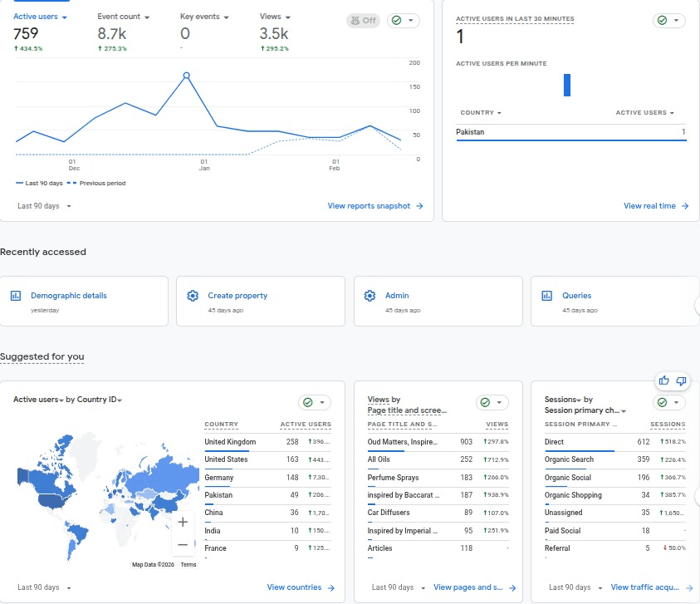
Task: Expand the Active users metric dropdown
Action: point(40,17)
